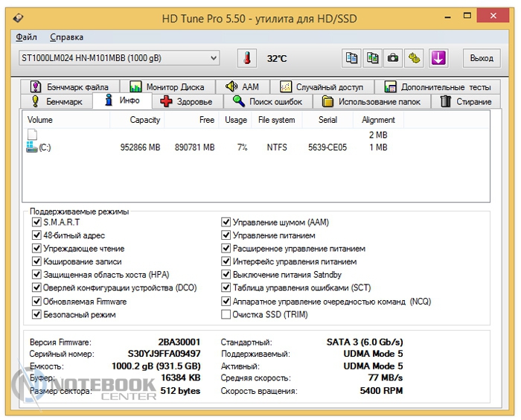Click the Использование папок folder icon
Image resolution: width=521 pixels, height=420 pixels.
(327, 101)
